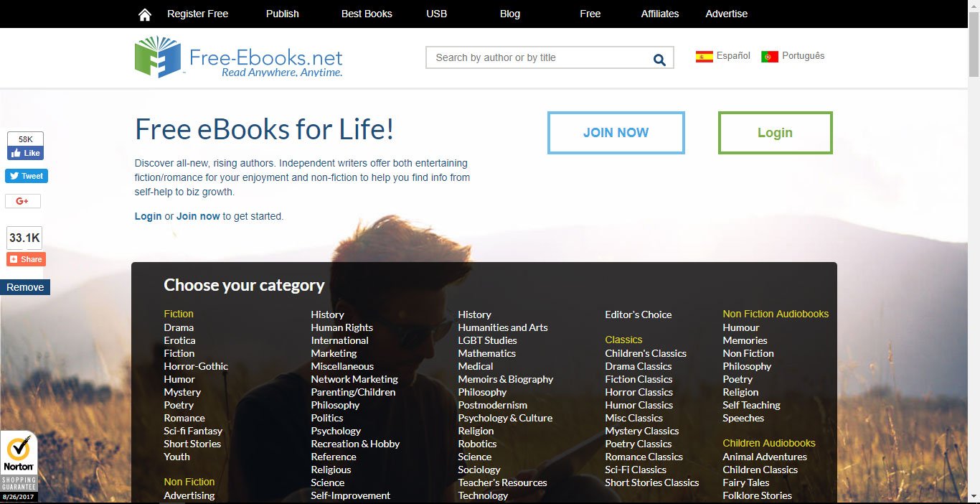The width and height of the screenshot is (980, 504).
Task: Select the Free-Ebooks.net logo
Action: click(237, 57)
